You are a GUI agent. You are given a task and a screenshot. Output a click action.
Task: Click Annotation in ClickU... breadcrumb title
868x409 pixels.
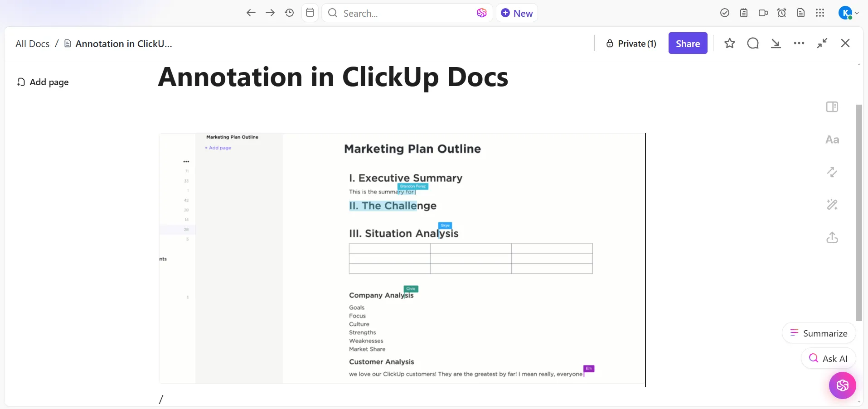click(x=118, y=44)
